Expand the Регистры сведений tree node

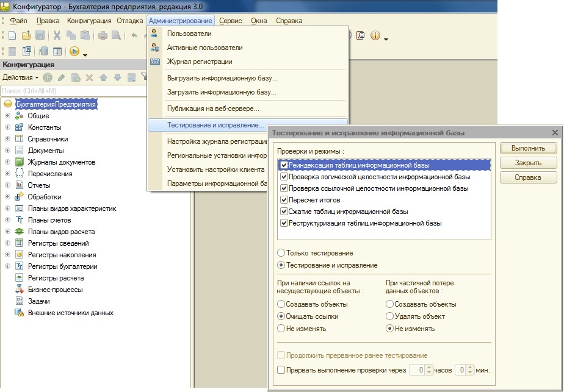tap(7, 243)
